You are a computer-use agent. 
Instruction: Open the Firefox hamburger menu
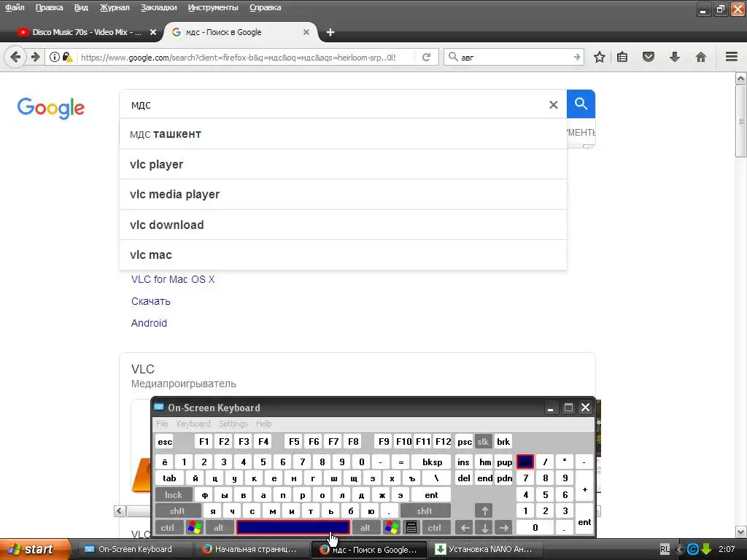point(732,57)
